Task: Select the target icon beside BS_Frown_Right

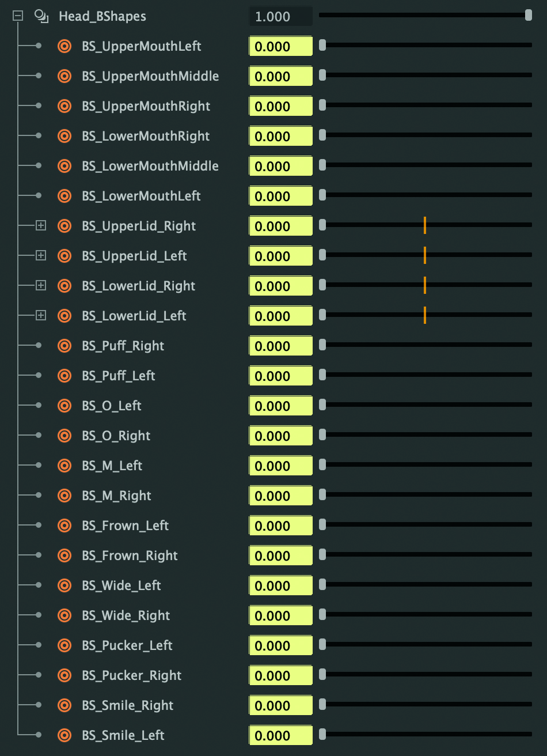Action: (64, 555)
